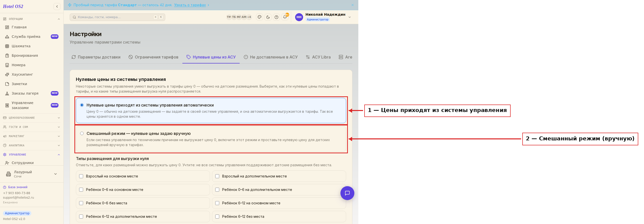Switch to Ограничения тарифов tab

tap(153, 57)
